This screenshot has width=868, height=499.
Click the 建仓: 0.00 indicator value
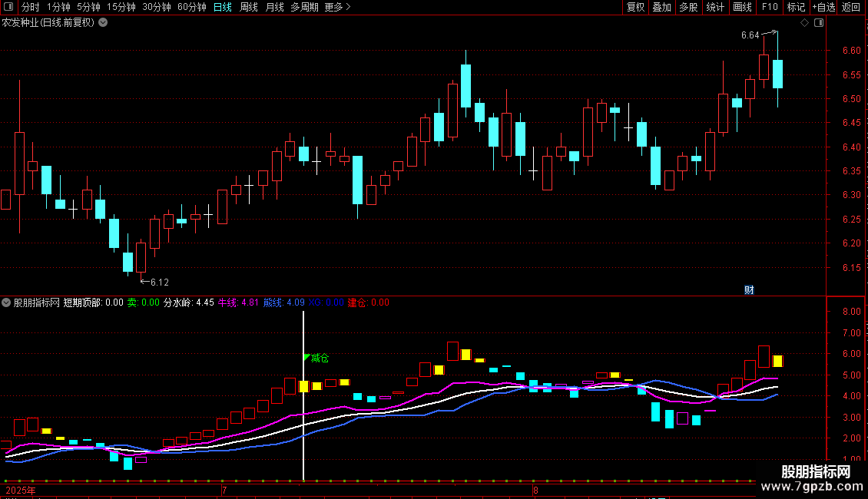(x=368, y=302)
